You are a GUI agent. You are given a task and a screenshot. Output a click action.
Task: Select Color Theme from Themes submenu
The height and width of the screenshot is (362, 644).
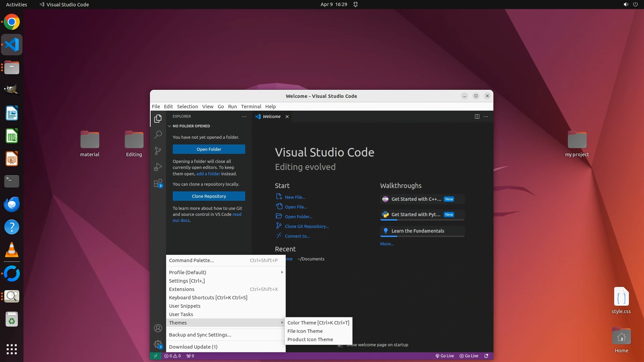pyautogui.click(x=318, y=322)
